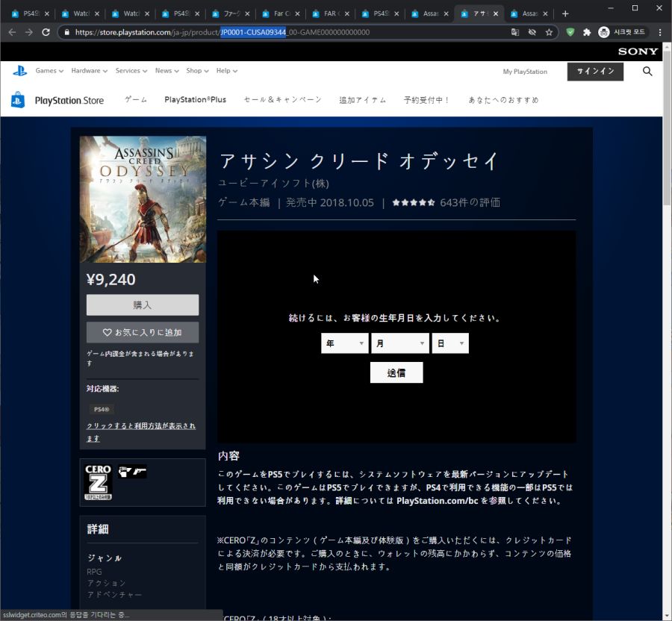Open the PlayStation®Plus store tab

(x=195, y=100)
